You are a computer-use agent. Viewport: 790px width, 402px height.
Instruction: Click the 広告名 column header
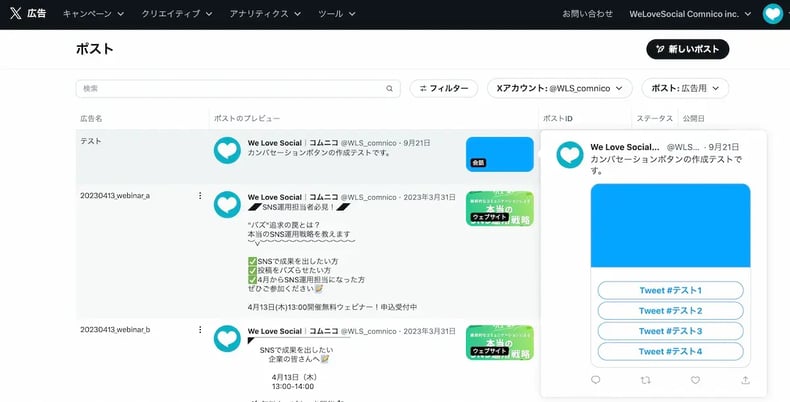(x=91, y=118)
